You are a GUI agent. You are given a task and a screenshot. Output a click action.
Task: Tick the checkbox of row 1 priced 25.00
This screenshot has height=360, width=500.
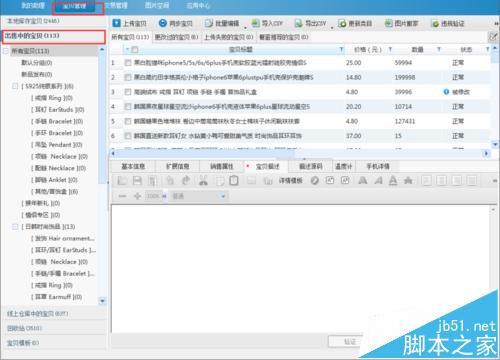point(128,63)
